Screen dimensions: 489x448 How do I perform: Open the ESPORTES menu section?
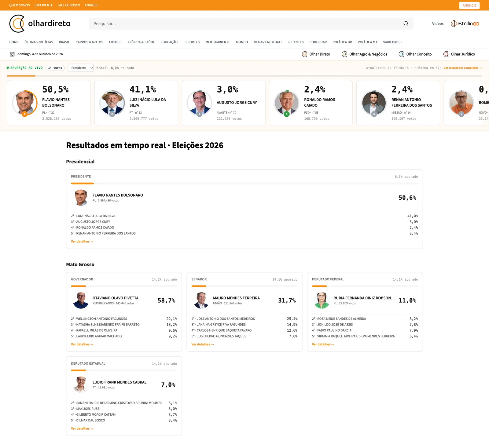pos(192,42)
